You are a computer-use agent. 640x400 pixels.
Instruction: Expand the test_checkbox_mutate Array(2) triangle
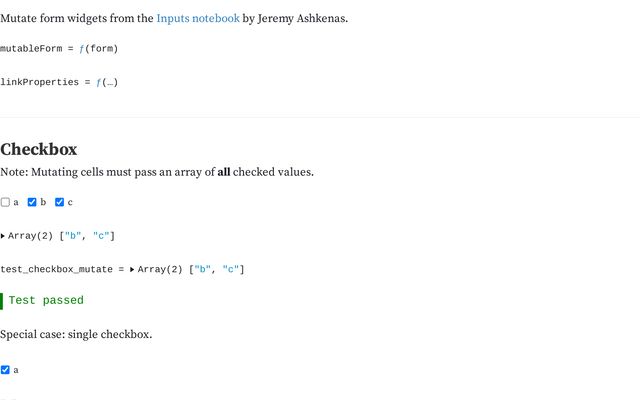(133, 269)
